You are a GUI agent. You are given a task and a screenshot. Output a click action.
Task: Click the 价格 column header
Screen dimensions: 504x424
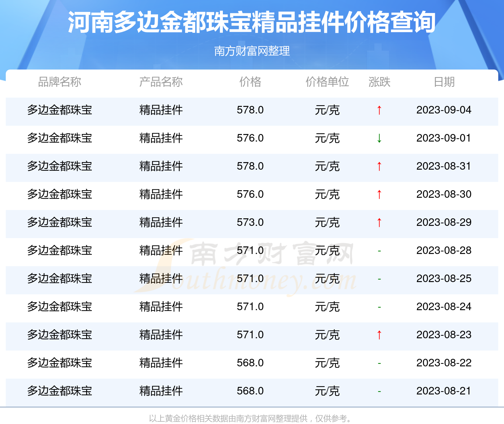(x=250, y=82)
